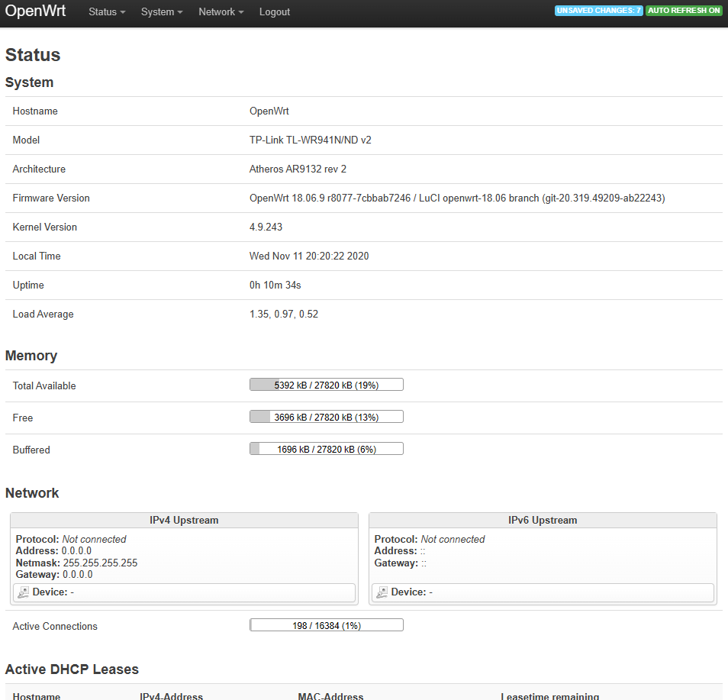
Task: Click Logout in the navigation bar
Action: tap(274, 11)
